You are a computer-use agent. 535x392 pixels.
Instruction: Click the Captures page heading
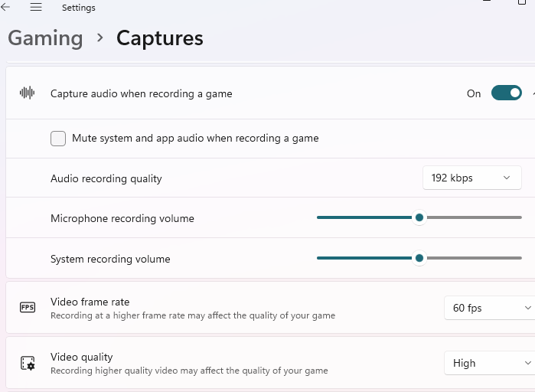pyautogui.click(x=159, y=38)
